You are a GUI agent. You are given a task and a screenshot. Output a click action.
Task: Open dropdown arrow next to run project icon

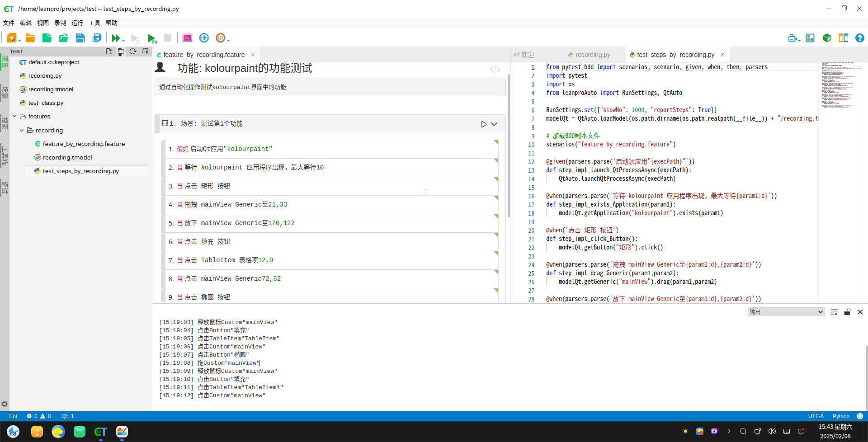[x=123, y=40]
